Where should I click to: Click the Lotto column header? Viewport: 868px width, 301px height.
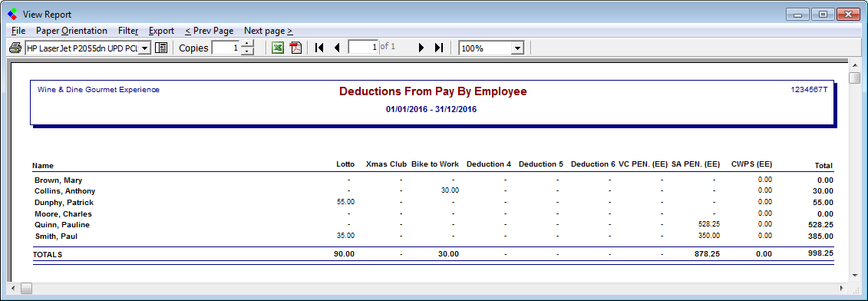pyautogui.click(x=345, y=164)
